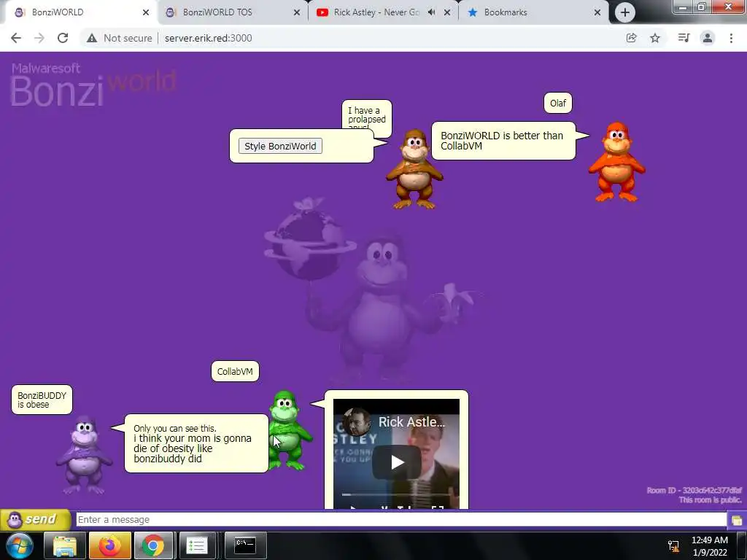747x560 pixels.
Task: Play the Rick Astley embedded video
Action: click(397, 462)
